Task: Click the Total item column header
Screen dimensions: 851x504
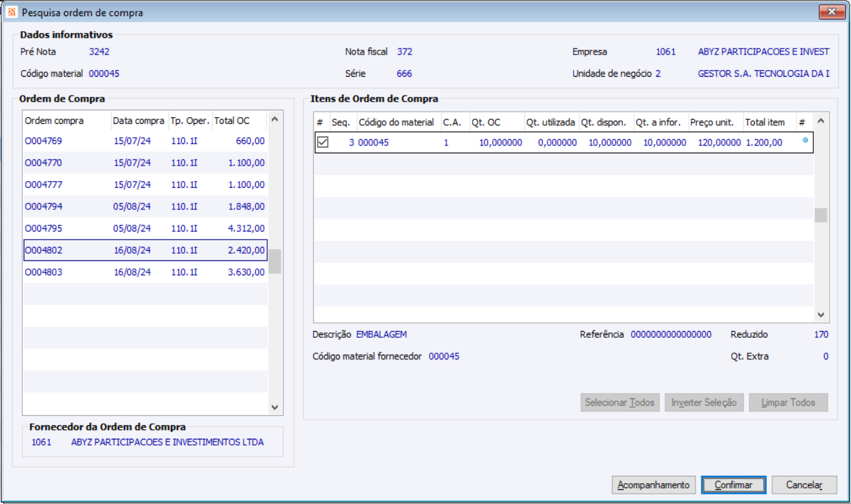Action: click(x=769, y=122)
